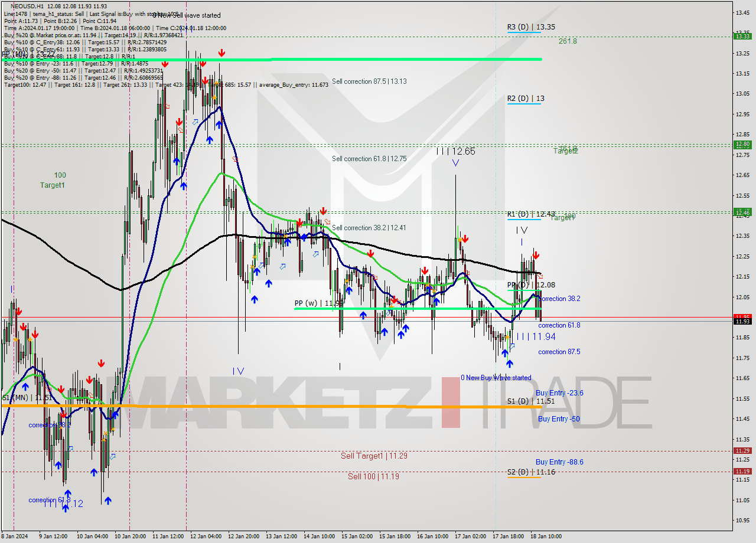
Task: Click the 15 Jan 18:00 time label
Action: tap(395, 537)
